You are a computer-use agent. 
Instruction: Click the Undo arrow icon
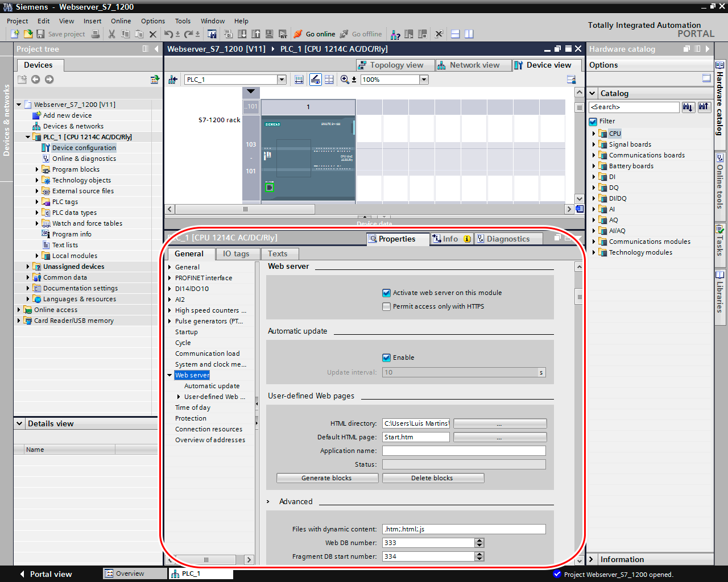168,34
